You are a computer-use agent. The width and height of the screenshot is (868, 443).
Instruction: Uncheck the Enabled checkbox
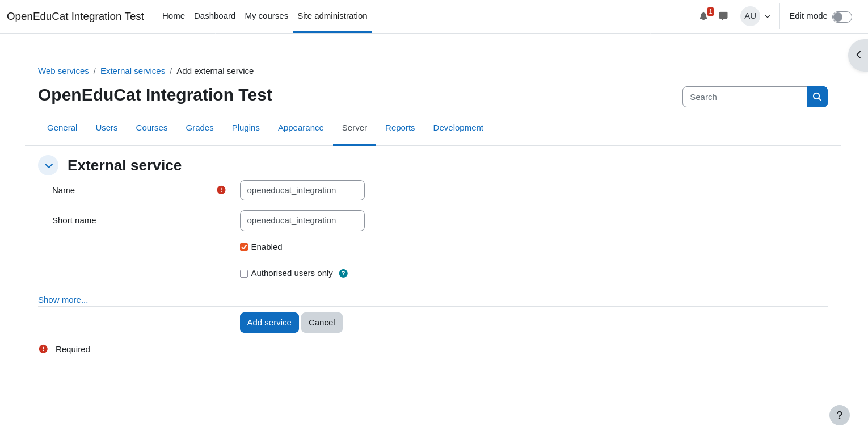tap(244, 247)
